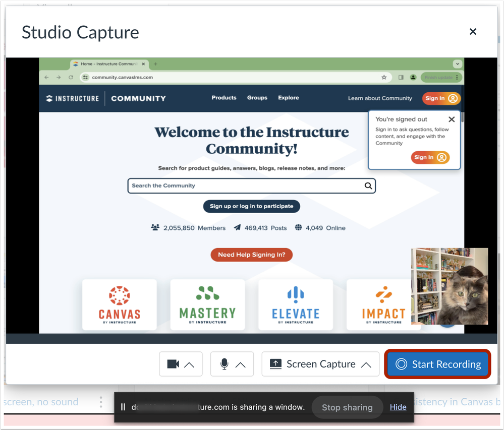Hide the screen sharing notification bar

coord(398,407)
